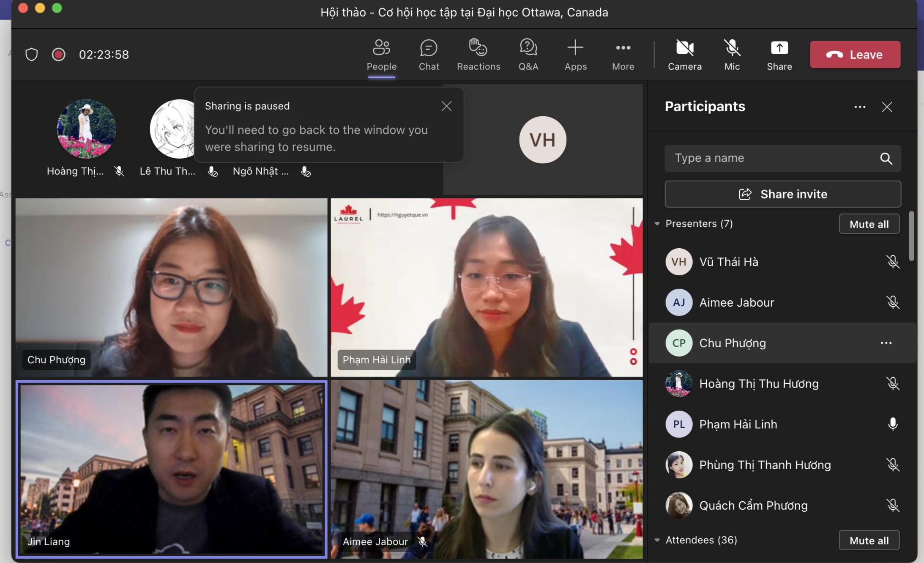Unmute the Mic in the toolbar
This screenshot has width=924, height=563.
coord(732,48)
